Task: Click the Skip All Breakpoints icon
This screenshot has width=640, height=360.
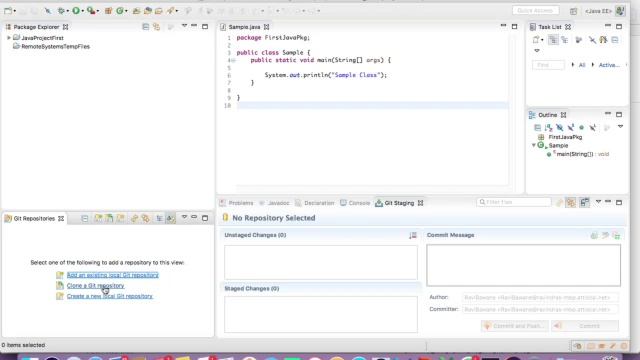Action: pos(48,11)
